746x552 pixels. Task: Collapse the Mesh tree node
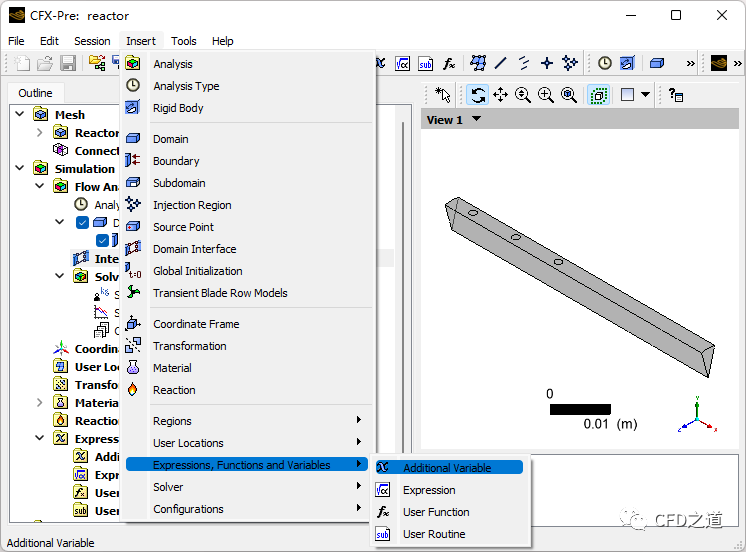(x=20, y=114)
